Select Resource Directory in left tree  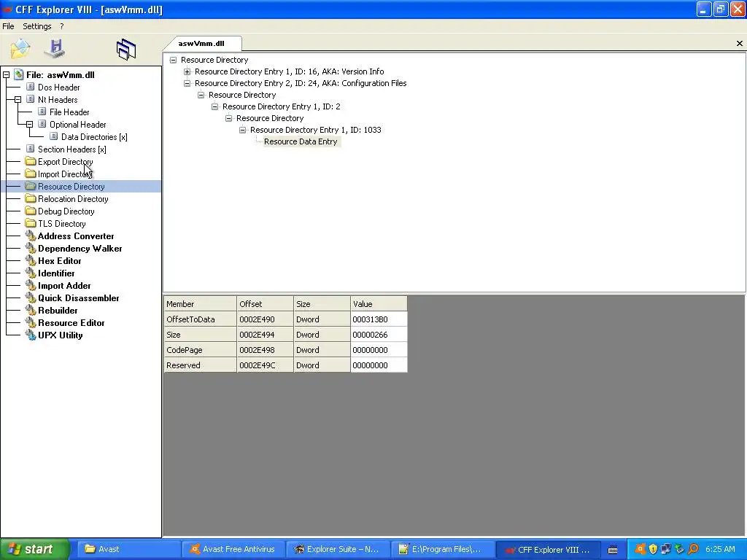pyautogui.click(x=71, y=186)
